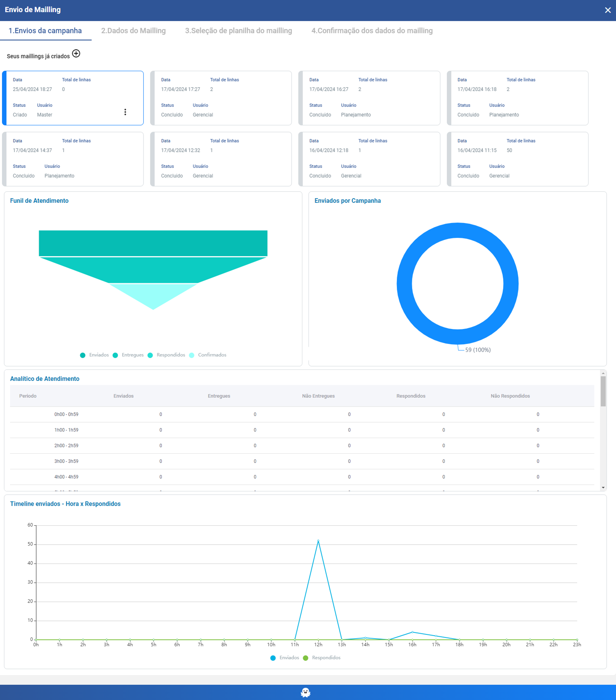The width and height of the screenshot is (616, 700).
Task: Select mailling card dated 16/04/2024 11:15
Action: 517,159
